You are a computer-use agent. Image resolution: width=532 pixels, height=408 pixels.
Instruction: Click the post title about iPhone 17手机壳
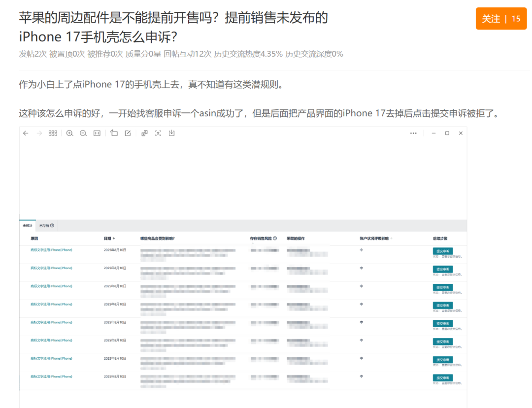[x=173, y=27]
